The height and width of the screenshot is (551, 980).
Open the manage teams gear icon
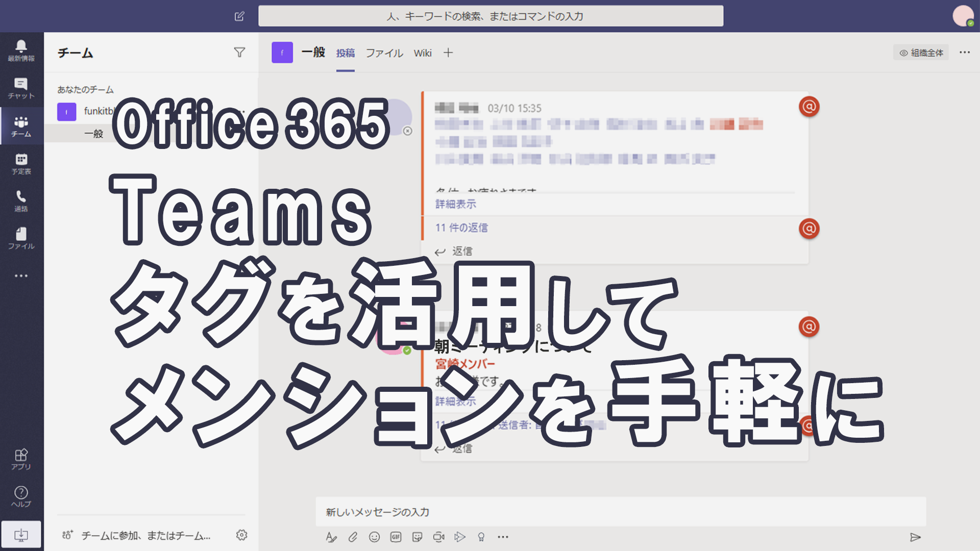[x=242, y=535]
